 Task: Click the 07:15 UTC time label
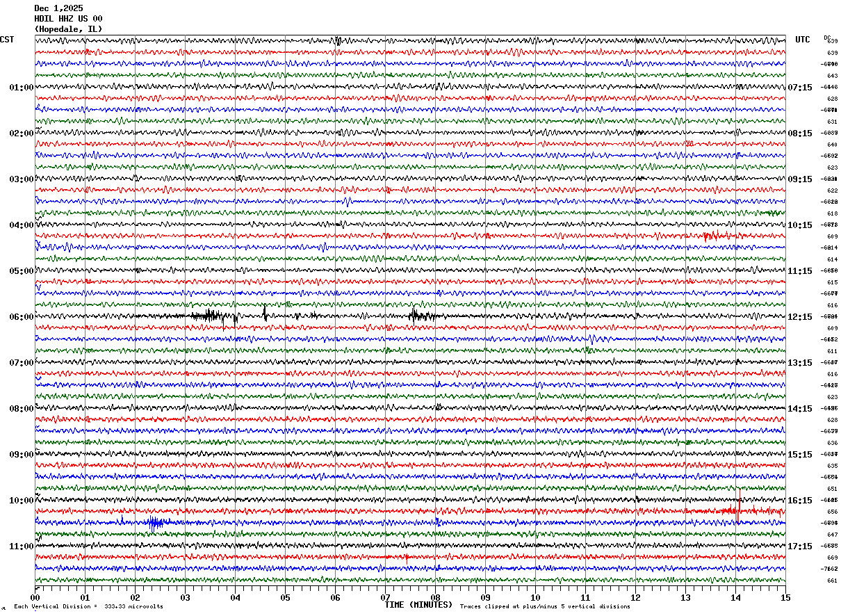click(x=800, y=88)
